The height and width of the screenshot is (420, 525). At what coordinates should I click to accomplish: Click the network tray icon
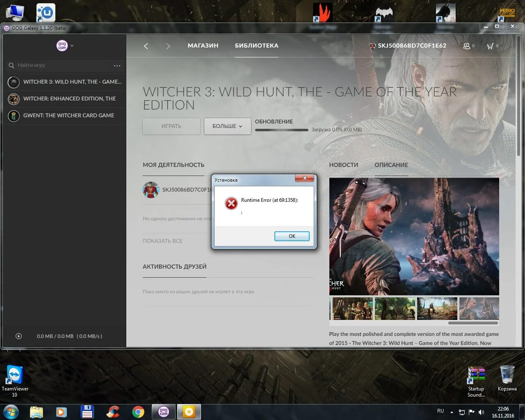point(461,412)
